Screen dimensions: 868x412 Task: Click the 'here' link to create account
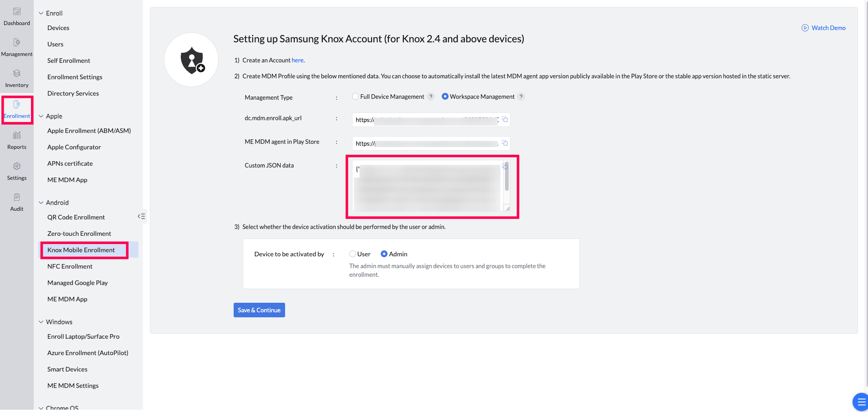click(x=297, y=60)
